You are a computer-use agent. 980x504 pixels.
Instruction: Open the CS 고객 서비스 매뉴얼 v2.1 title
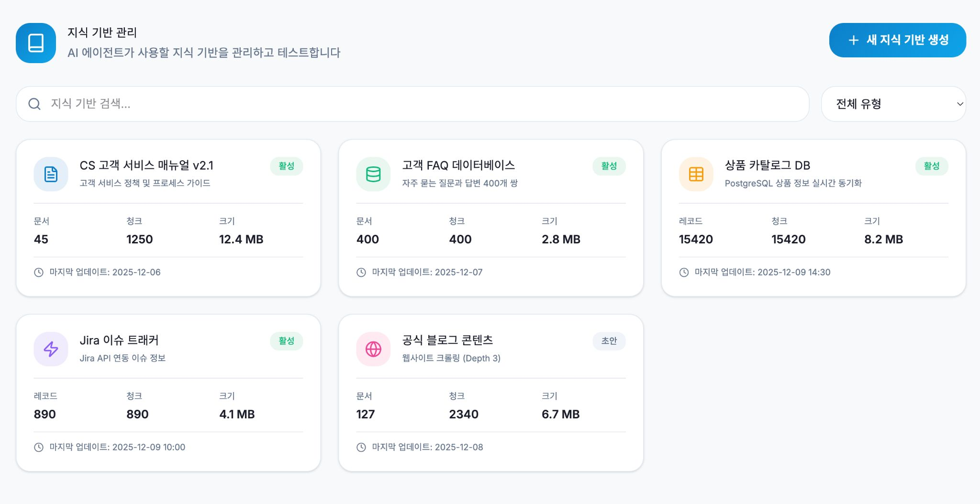(146, 165)
